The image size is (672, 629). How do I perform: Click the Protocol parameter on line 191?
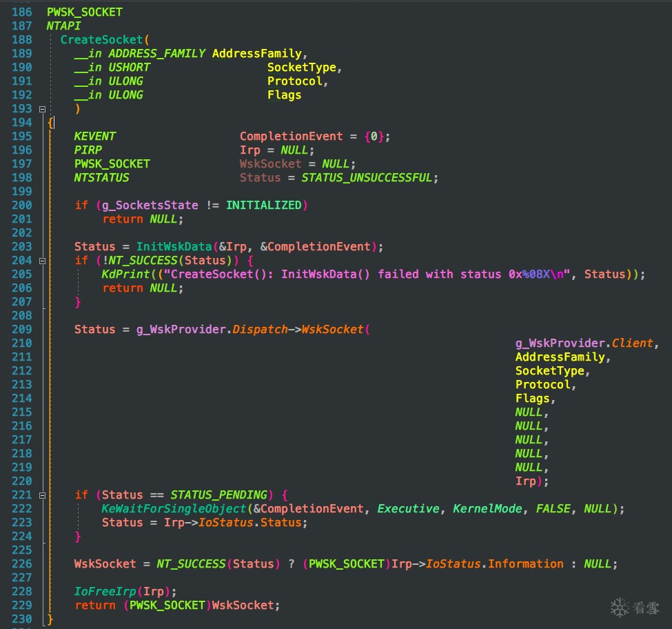click(x=295, y=81)
